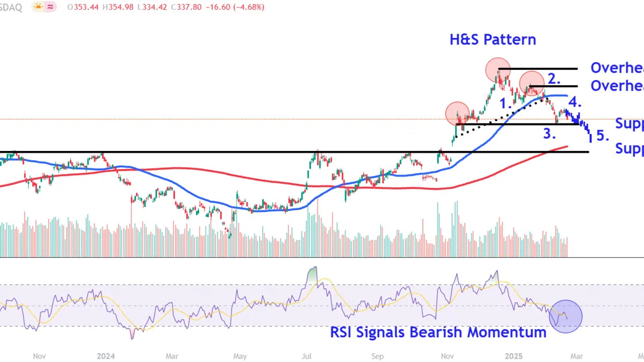Click the 2024 label on the time axis

105,356
